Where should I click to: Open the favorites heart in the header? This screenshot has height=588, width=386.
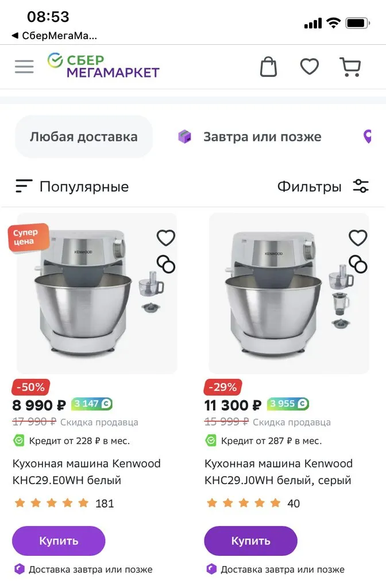coord(309,65)
